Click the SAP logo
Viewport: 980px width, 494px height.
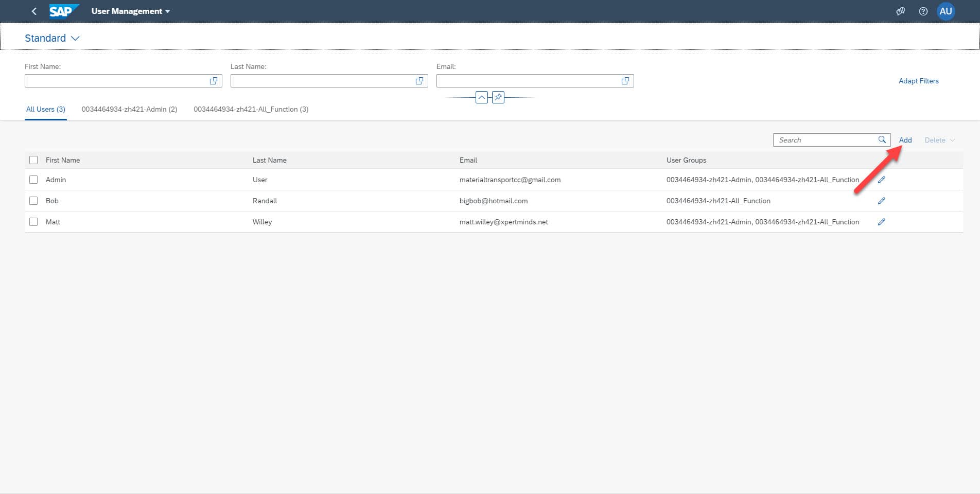coord(64,11)
